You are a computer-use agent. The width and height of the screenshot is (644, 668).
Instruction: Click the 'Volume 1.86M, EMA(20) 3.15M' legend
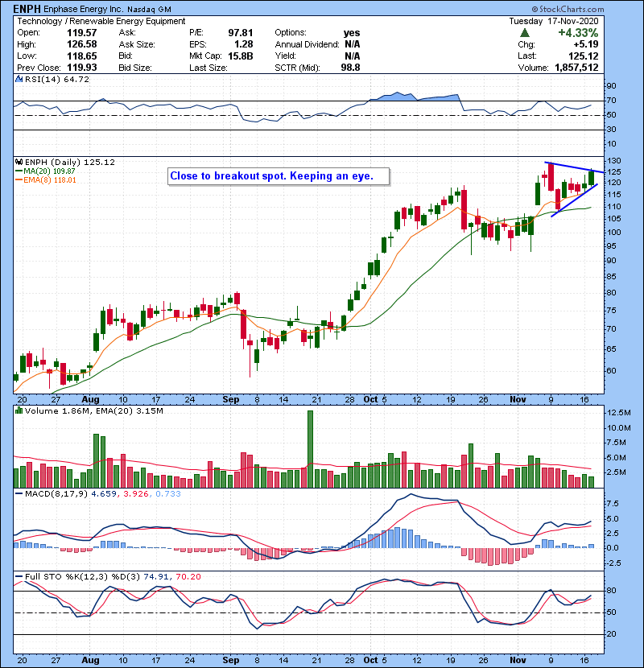tap(93, 410)
